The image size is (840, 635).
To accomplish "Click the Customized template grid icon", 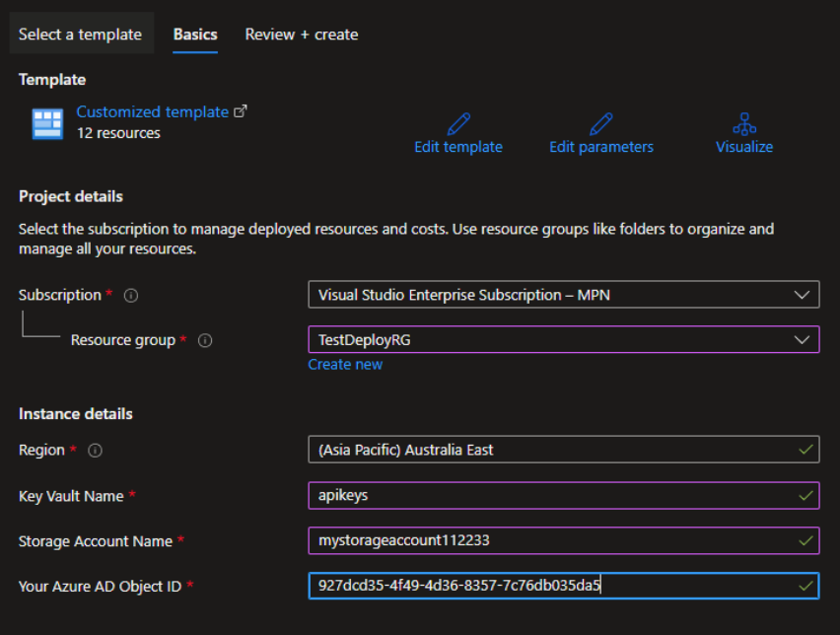I will 47,124.
